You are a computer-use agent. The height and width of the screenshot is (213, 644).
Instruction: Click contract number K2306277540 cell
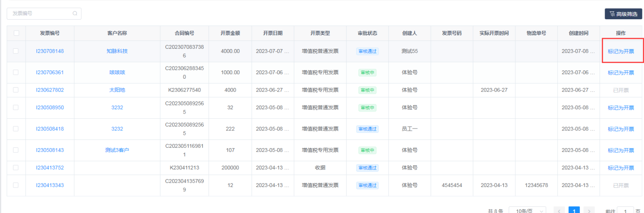click(185, 90)
